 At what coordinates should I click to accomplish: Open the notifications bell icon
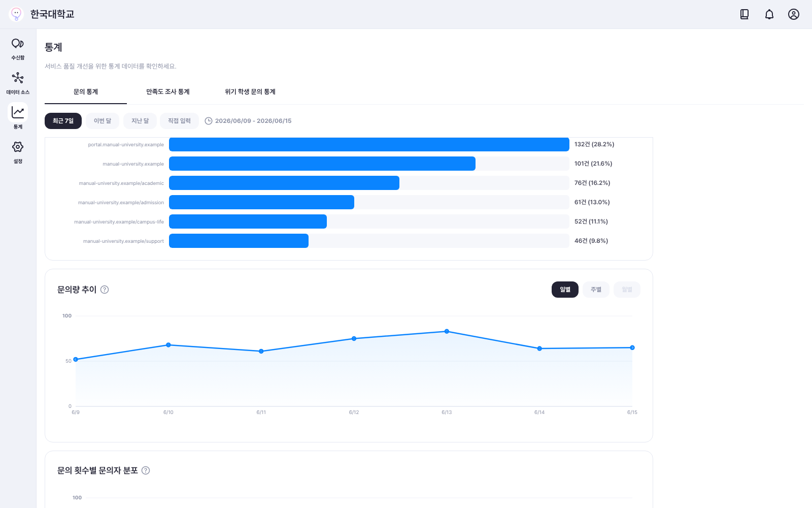pos(769,14)
